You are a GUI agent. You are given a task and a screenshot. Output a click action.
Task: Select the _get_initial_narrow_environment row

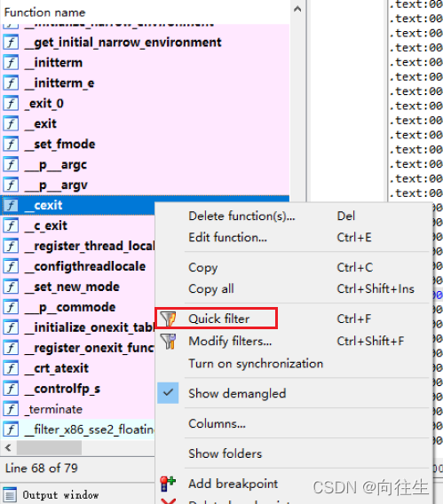(146, 42)
